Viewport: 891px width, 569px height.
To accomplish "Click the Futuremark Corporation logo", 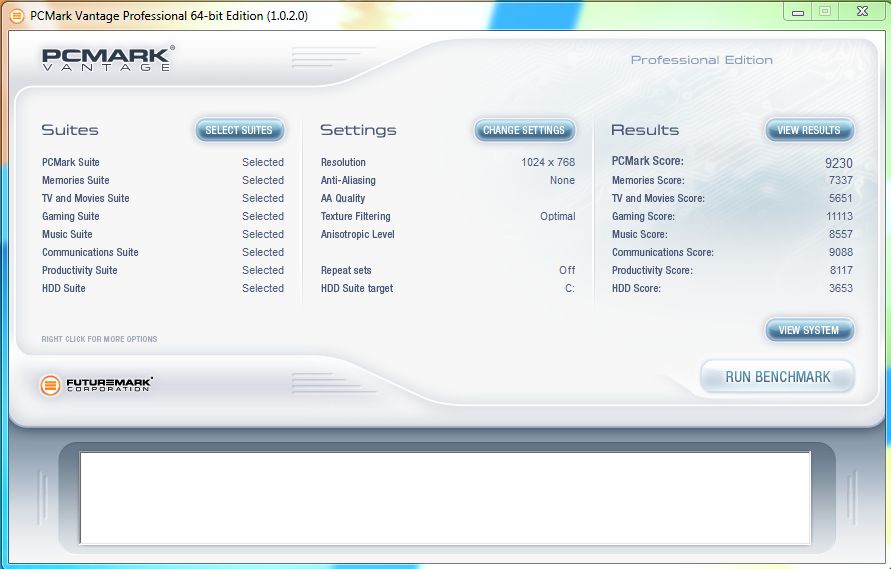I will tap(96, 385).
